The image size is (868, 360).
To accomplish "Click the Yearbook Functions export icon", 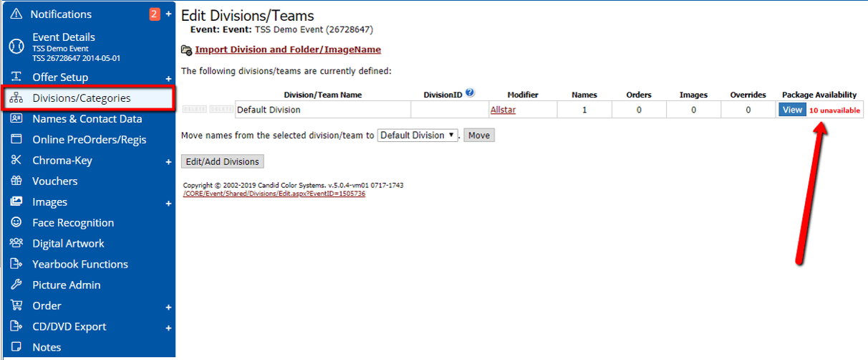I will [x=16, y=265].
